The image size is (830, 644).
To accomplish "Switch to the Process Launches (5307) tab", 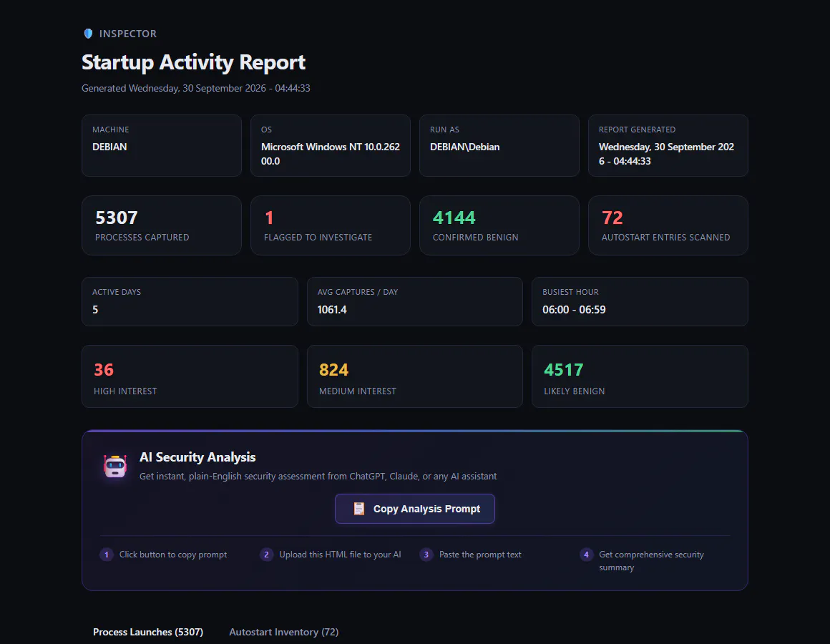I will pyautogui.click(x=148, y=632).
